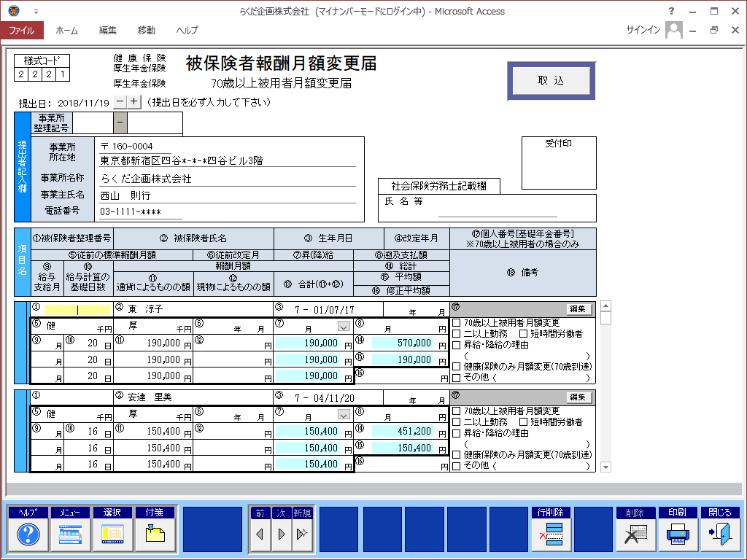The height and width of the screenshot is (560, 747).
Task: Go to previous record (前) arrow
Action: click(260, 534)
